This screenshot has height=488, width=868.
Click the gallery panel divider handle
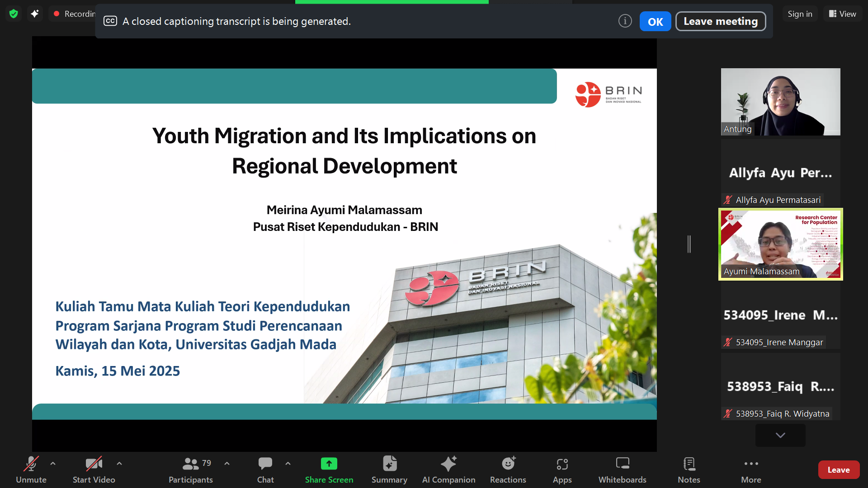pyautogui.click(x=689, y=244)
